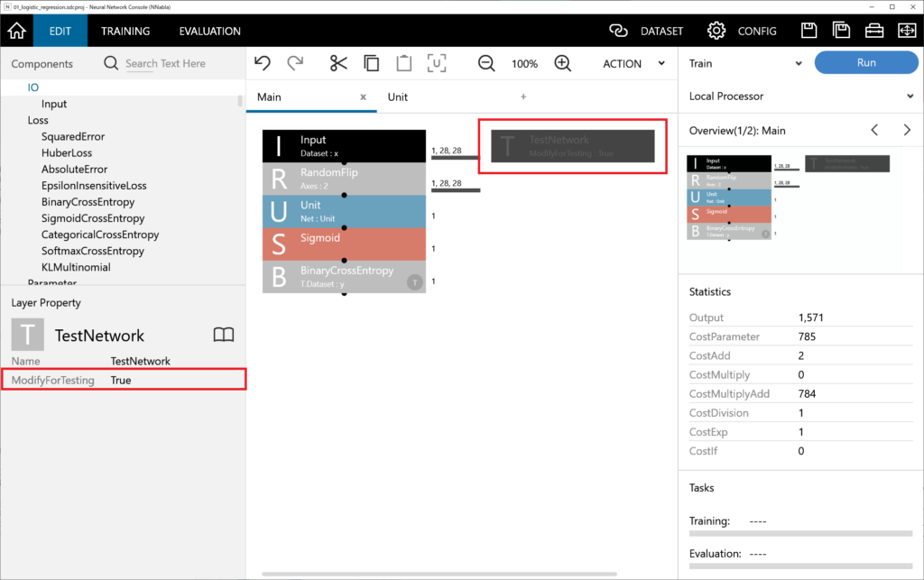The image size is (924, 580).
Task: Save the project with the floppy icon
Action: click(808, 30)
